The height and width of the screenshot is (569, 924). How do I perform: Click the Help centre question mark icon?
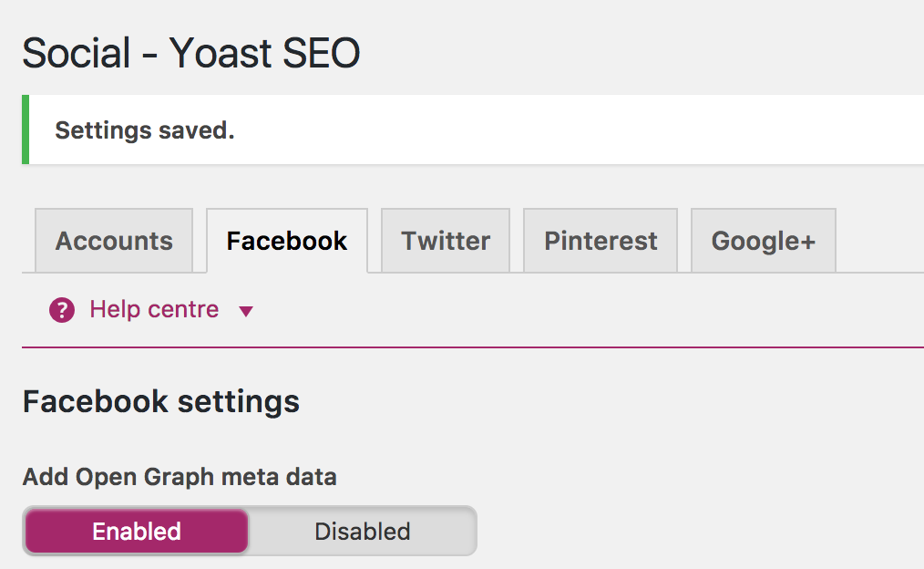pyautogui.click(x=60, y=309)
